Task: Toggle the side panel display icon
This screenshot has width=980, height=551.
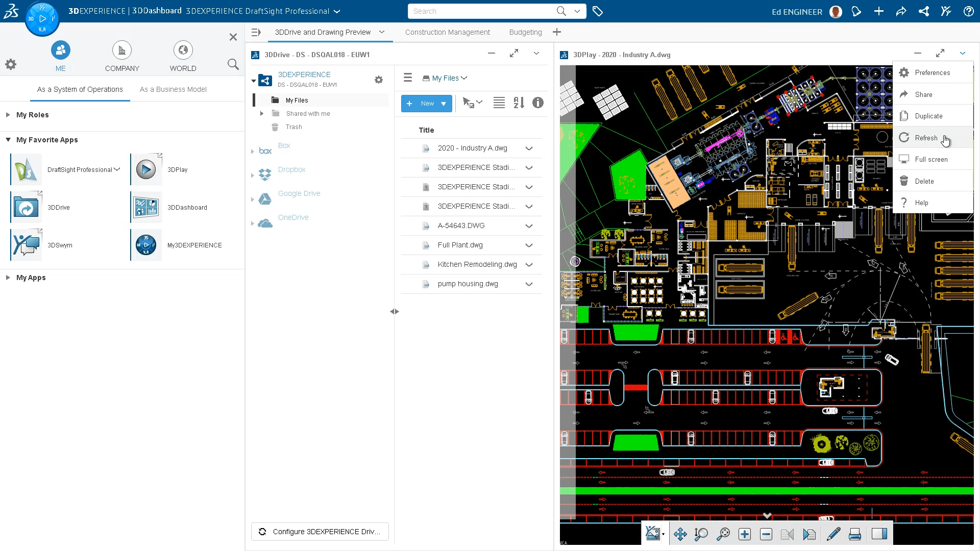Action: click(879, 534)
